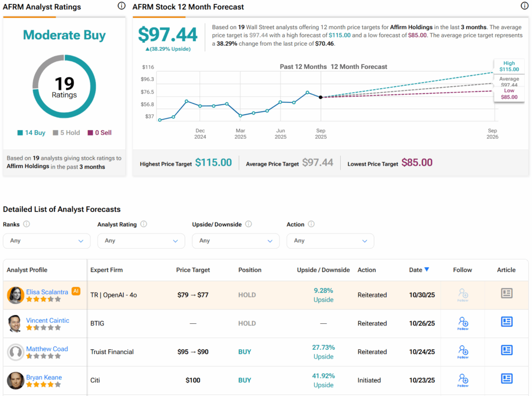Open the Analyst Rating dropdown
Image resolution: width=532 pixels, height=396 pixels.
pos(141,241)
